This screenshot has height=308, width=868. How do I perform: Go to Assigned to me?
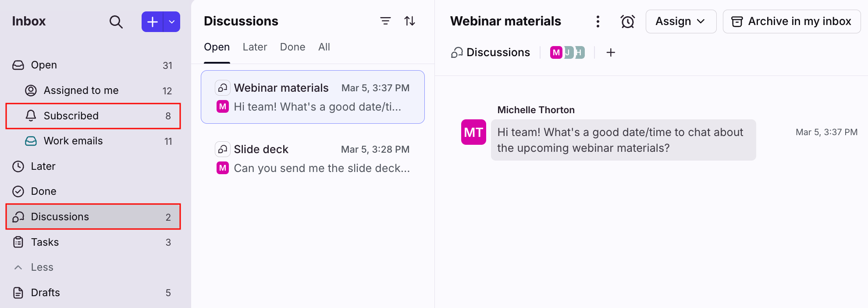(x=81, y=90)
